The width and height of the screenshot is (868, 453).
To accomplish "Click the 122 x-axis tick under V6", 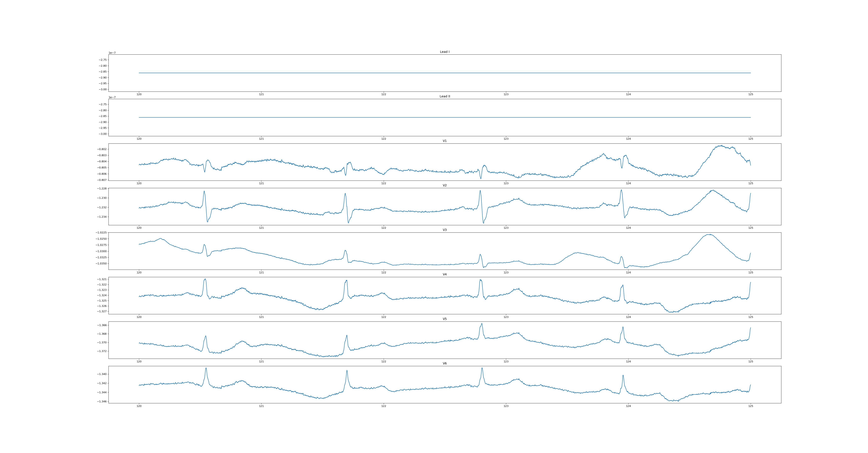I will pyautogui.click(x=384, y=406).
